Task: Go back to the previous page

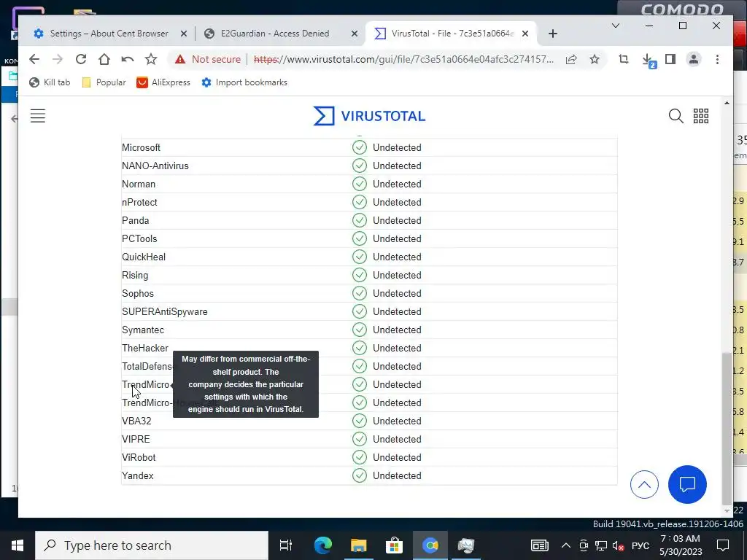Action: pos(34,59)
